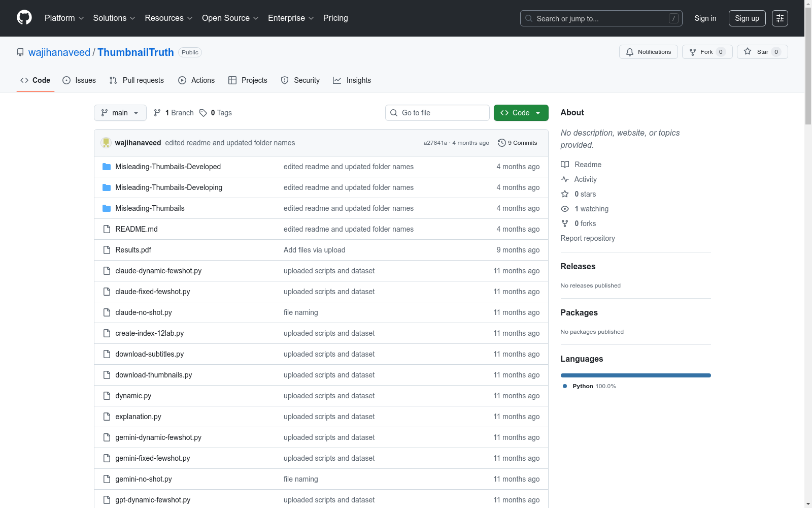812x508 pixels.
Task: Click the fork icon beside 0 forks
Action: point(565,224)
